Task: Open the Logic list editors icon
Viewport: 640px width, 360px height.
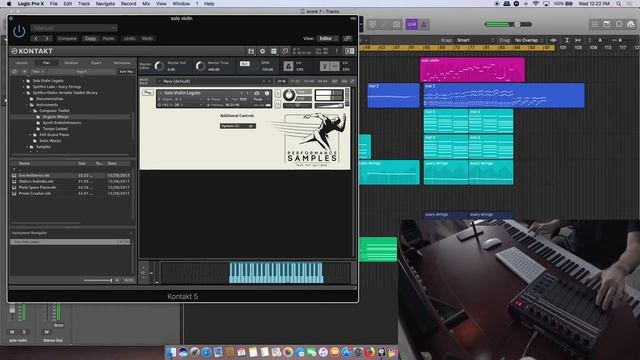Action: pos(595,24)
